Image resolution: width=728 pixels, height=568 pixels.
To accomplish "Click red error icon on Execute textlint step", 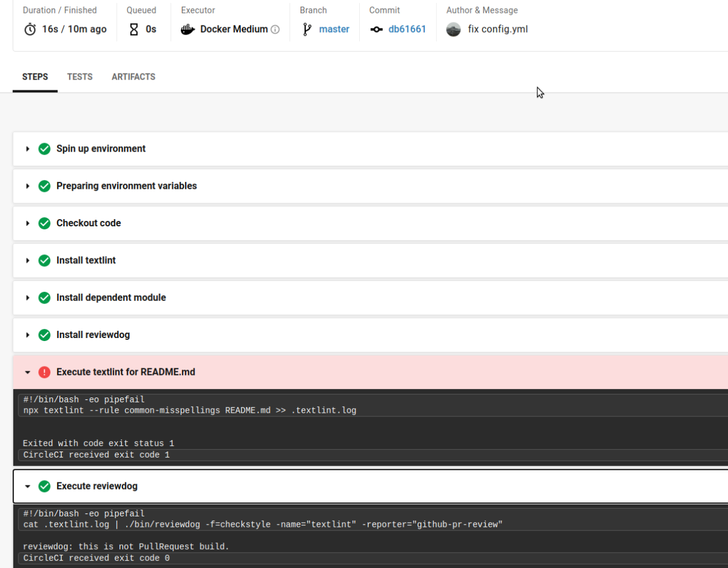I will click(x=44, y=372).
